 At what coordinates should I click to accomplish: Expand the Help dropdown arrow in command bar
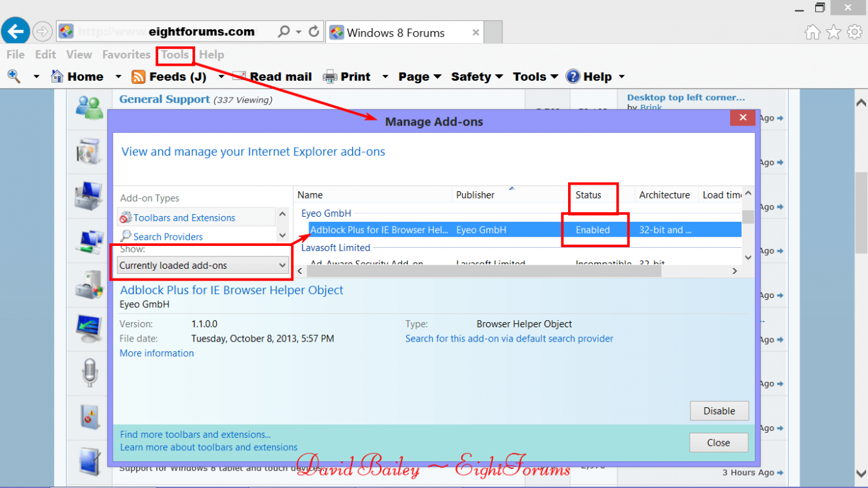coord(621,77)
